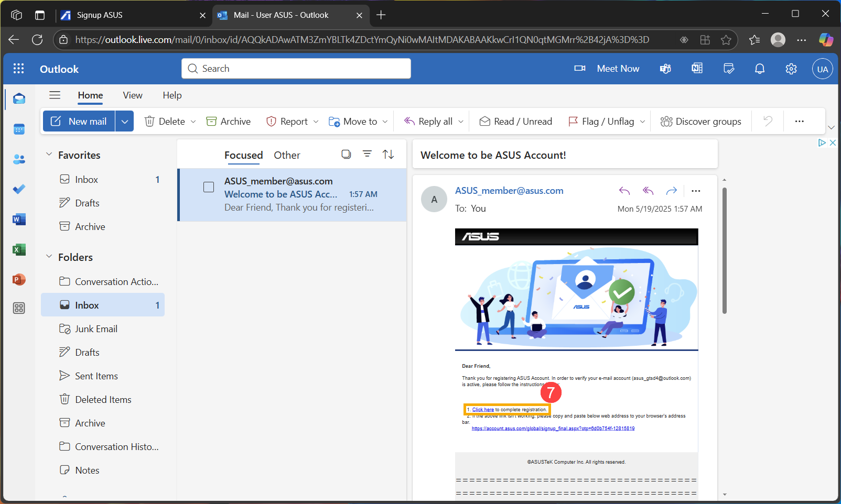The height and width of the screenshot is (504, 841).
Task: Show the Other inbox tab
Action: click(287, 155)
